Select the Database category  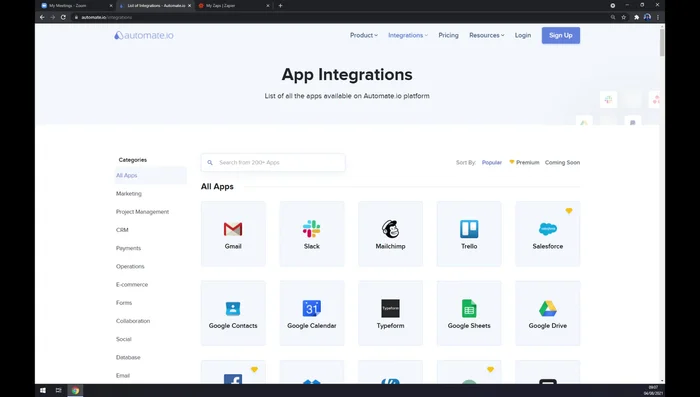(x=128, y=357)
